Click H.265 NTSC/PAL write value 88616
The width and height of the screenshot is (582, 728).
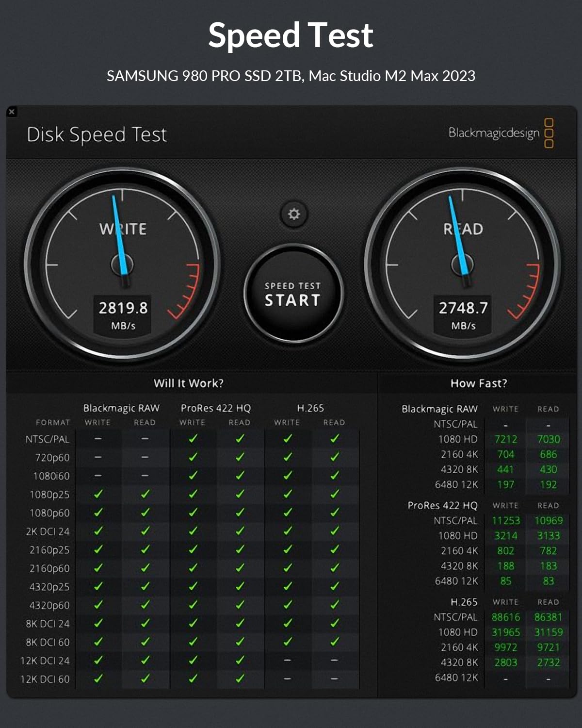coord(506,617)
